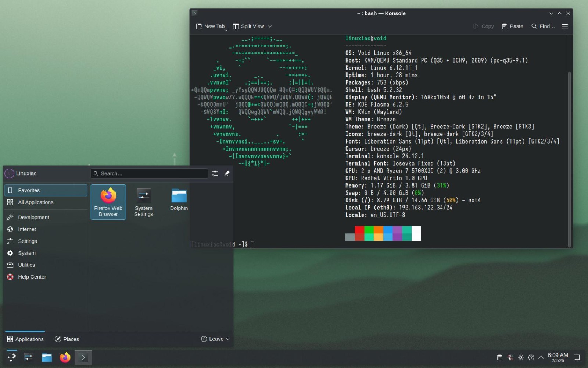The image size is (588, 368).
Task: Open clipboard tray icon
Action: coord(500,357)
